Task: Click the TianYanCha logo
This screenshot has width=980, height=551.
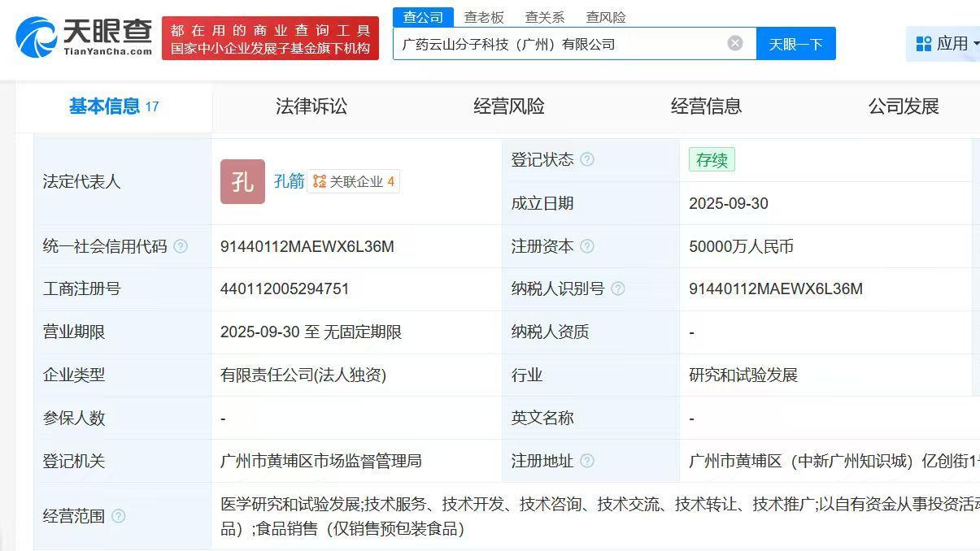Action: (x=84, y=37)
